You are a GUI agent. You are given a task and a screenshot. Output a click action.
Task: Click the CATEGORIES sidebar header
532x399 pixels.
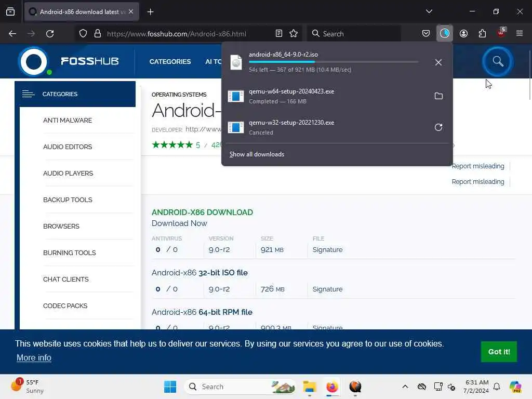tap(75, 94)
